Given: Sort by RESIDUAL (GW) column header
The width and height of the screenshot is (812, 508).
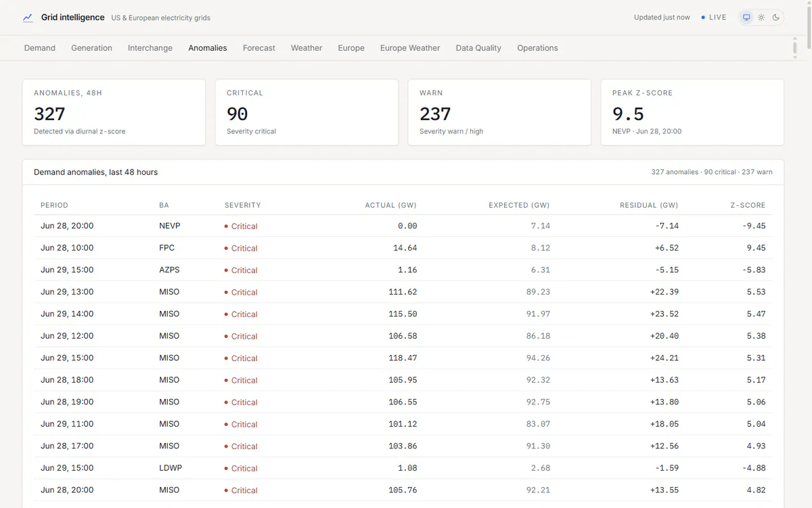Looking at the screenshot, I should [649, 205].
